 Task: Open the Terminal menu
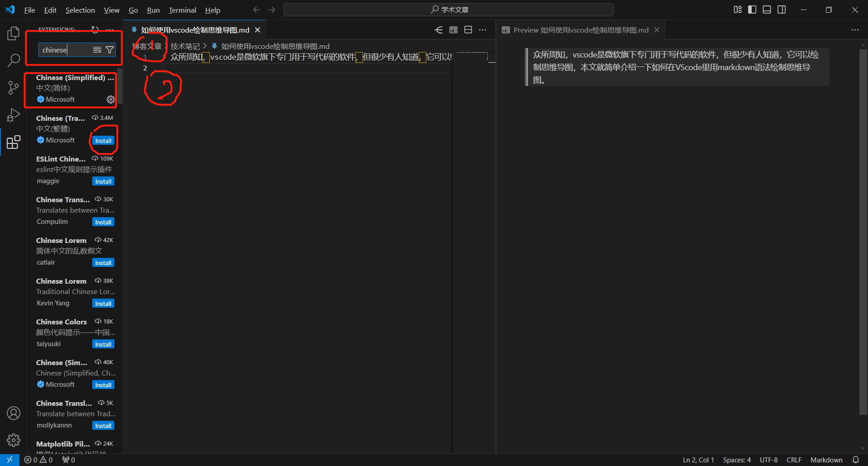tap(182, 10)
